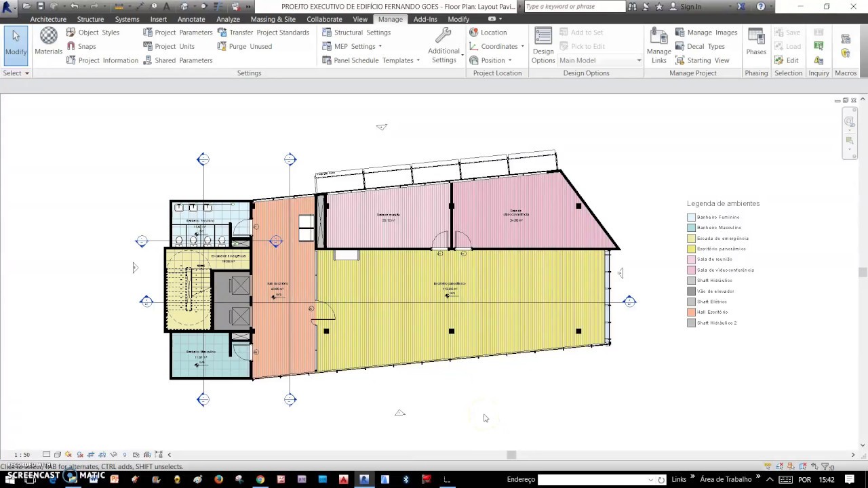
Task: Open the Add-Ins tab
Action: [425, 19]
